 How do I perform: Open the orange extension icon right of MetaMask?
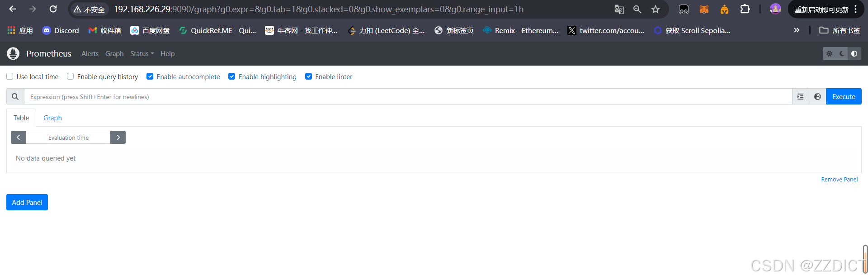(x=724, y=9)
